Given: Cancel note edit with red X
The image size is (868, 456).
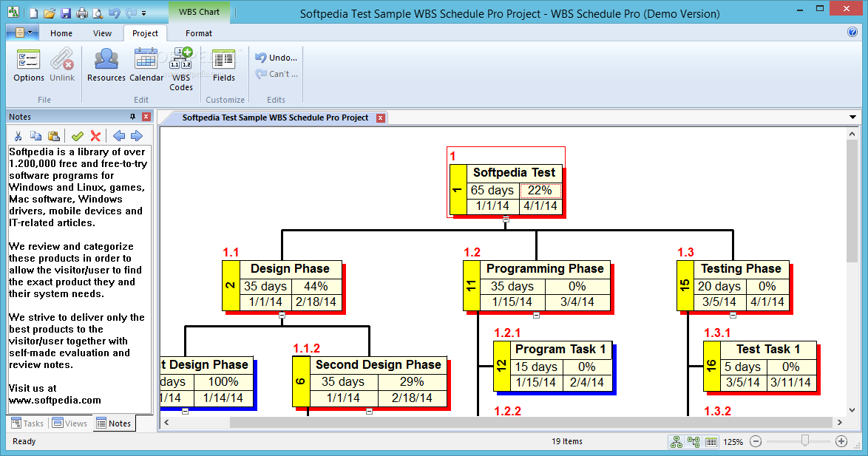Looking at the screenshot, I should 96,135.
